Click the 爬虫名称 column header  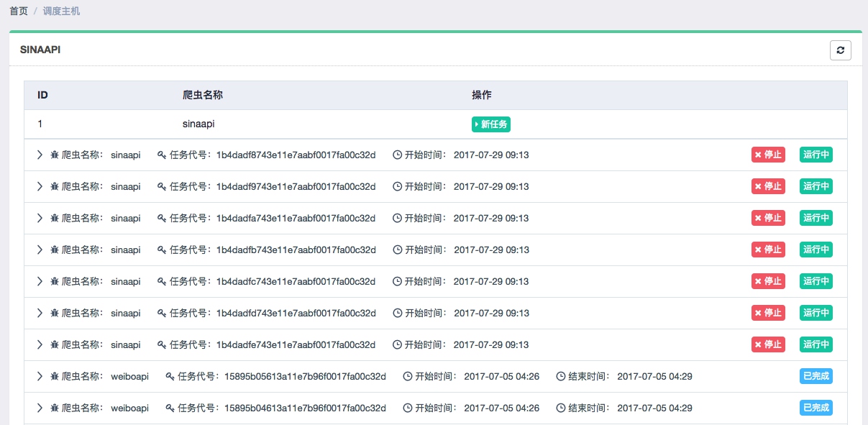click(203, 95)
